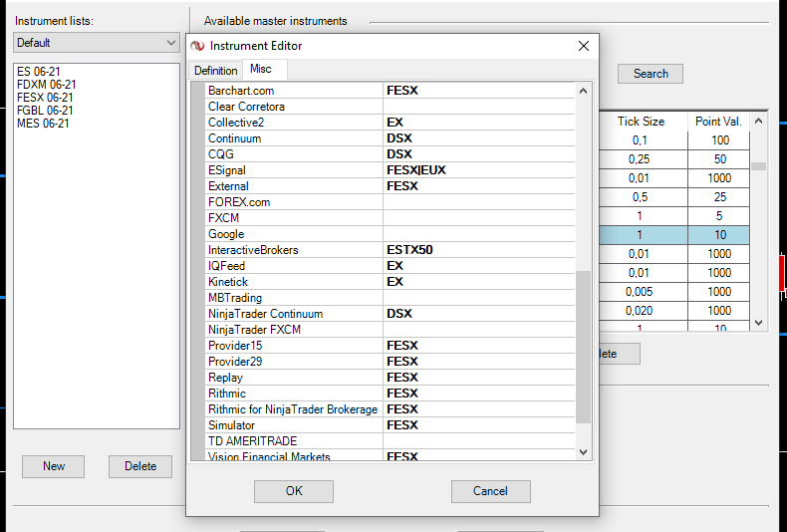Screen dimensions: 787x532
Task: Click the CQG value field DSX
Action: pyautogui.click(x=479, y=154)
